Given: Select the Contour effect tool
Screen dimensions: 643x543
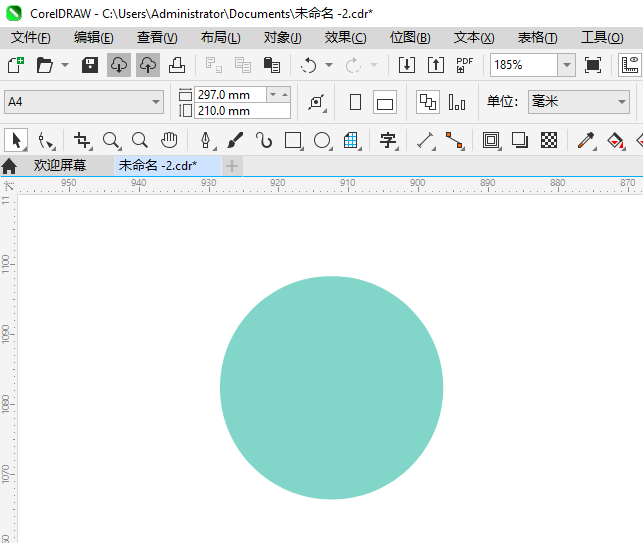Looking at the screenshot, I should (x=491, y=140).
